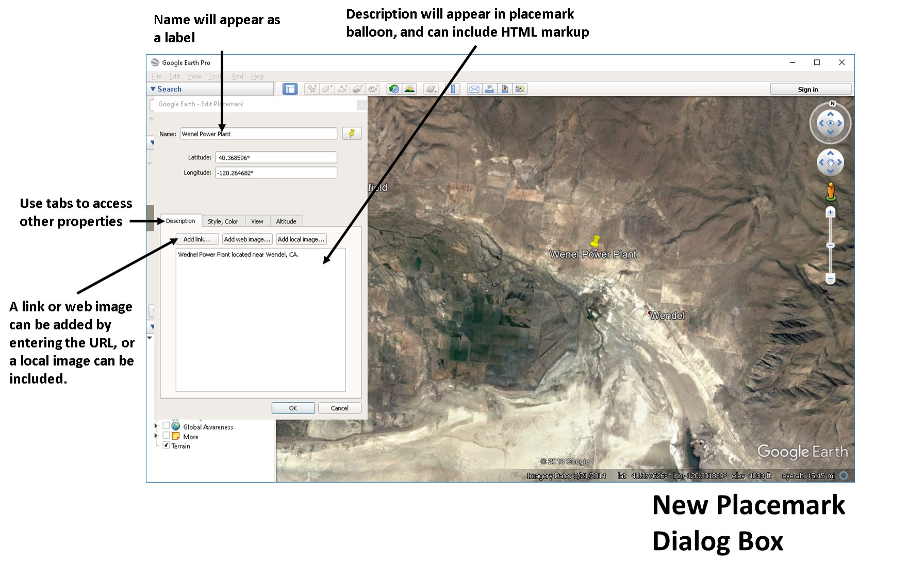Image resolution: width=924 pixels, height=577 pixels.
Task: Click the zoom slider handle
Action: click(830, 245)
